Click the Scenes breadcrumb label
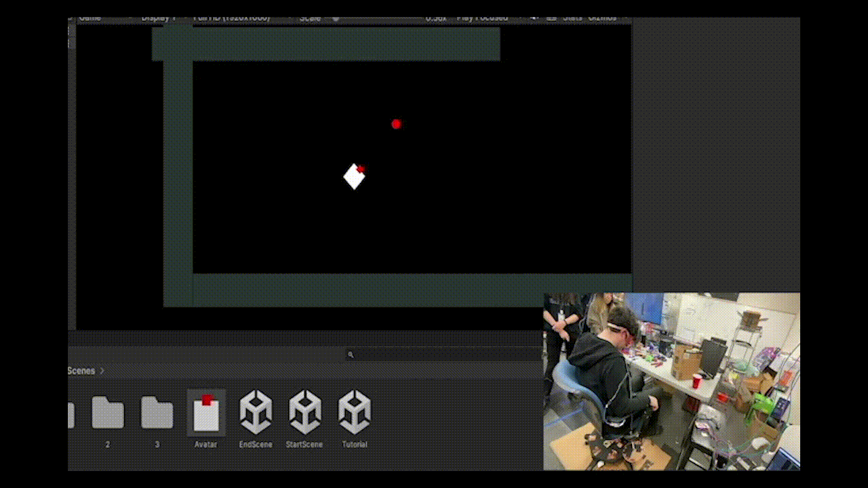 point(81,371)
